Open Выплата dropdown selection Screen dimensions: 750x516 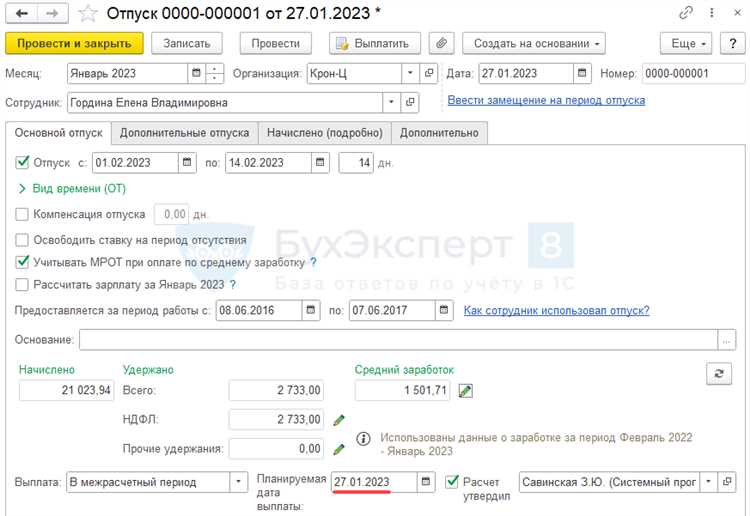[238, 482]
